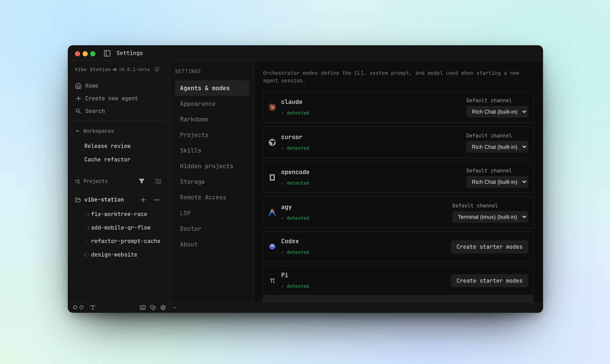Select the fix-worktree-race agent
This screenshot has width=610, height=364.
pyautogui.click(x=119, y=214)
